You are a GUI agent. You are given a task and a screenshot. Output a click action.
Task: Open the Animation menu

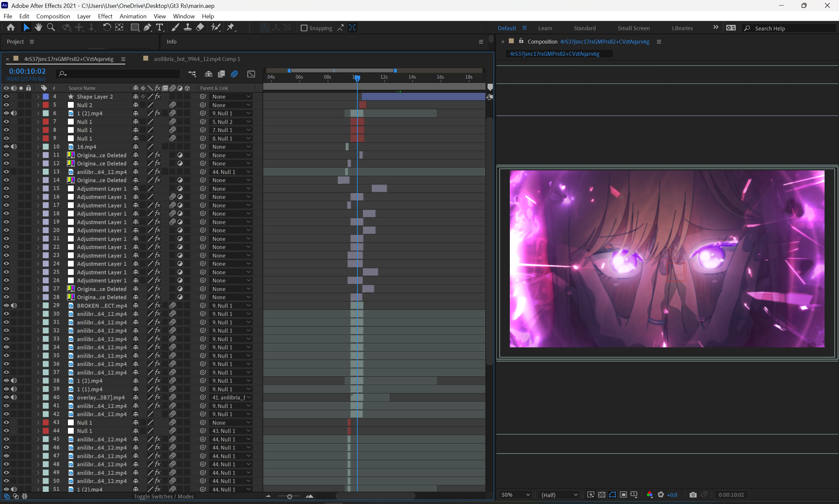(x=133, y=16)
